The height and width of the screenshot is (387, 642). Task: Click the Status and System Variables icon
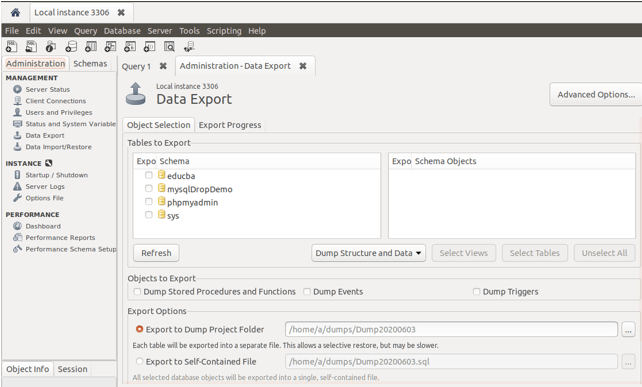tap(17, 123)
